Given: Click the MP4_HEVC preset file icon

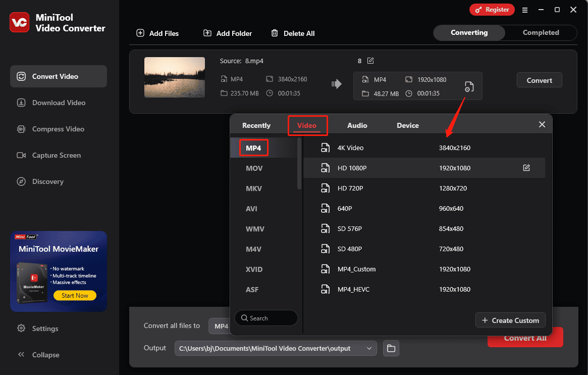Looking at the screenshot, I should [x=325, y=290].
